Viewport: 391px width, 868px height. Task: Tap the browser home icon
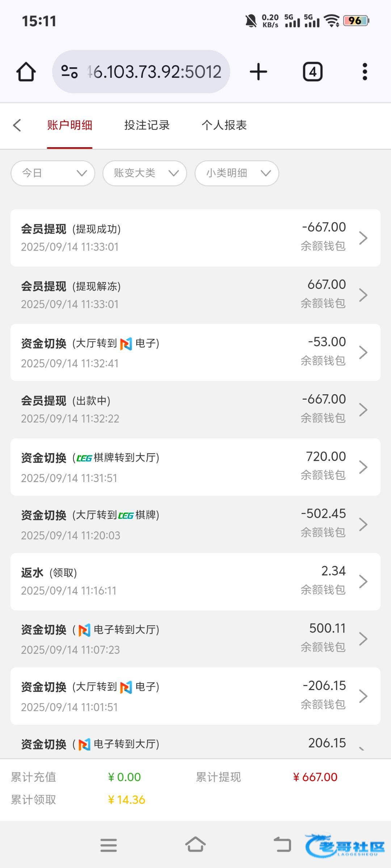point(26,72)
